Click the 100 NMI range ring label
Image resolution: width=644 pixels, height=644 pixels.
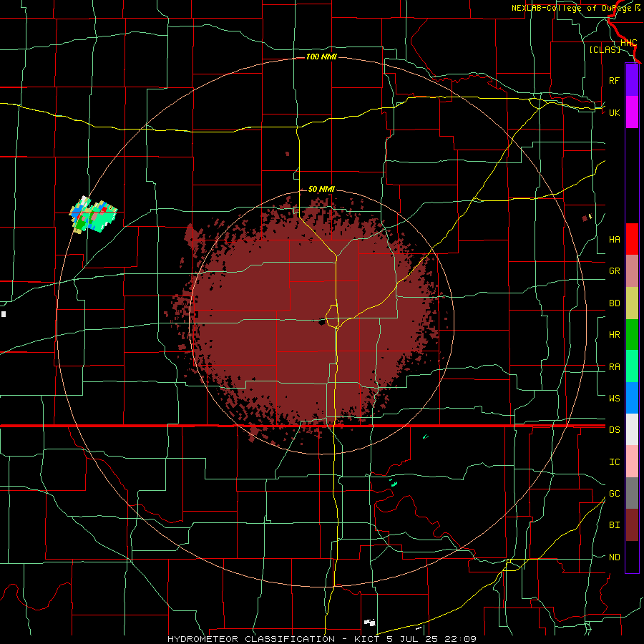coord(321,57)
